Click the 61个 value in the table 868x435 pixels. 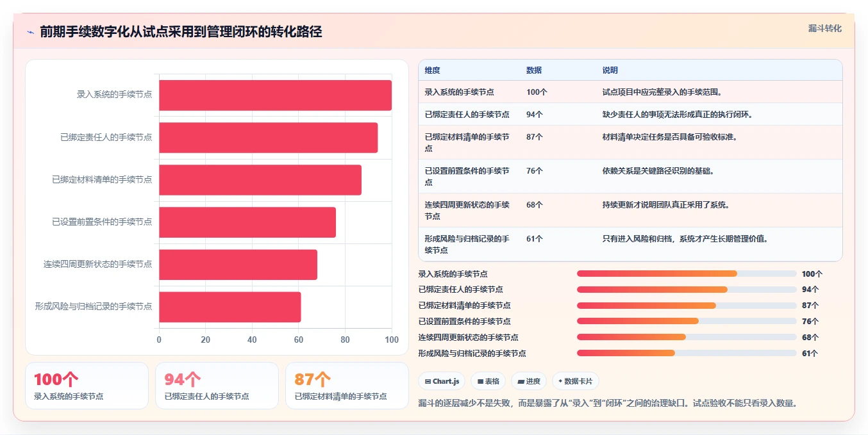(535, 239)
